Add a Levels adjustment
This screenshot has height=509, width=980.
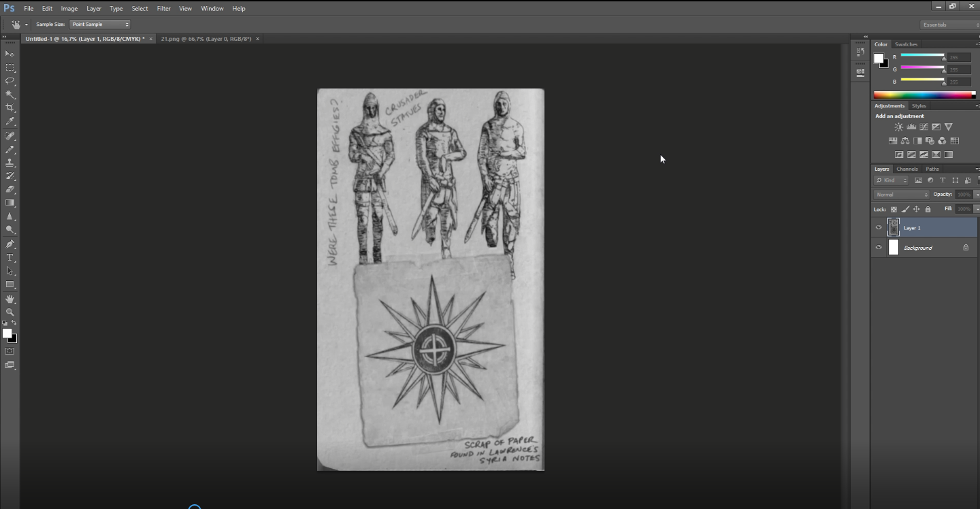(911, 127)
